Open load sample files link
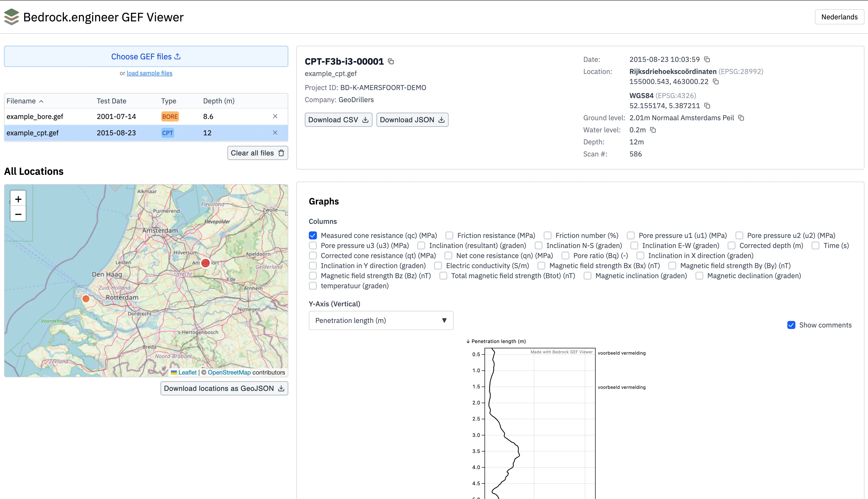The height and width of the screenshot is (499, 868). tap(149, 73)
